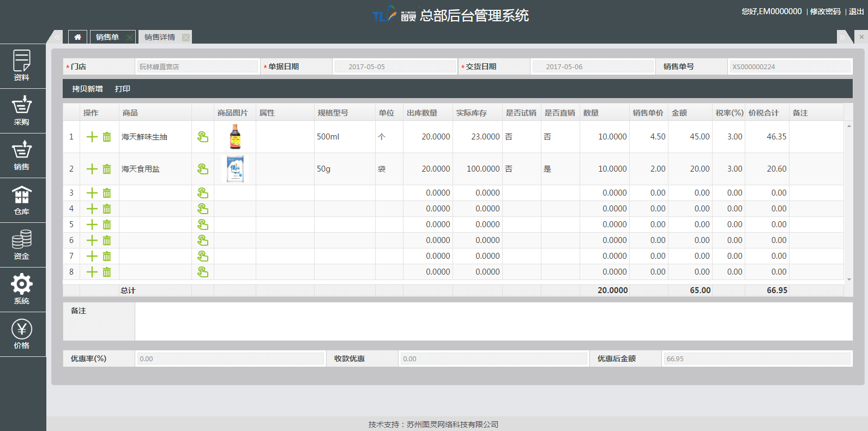This screenshot has width=868, height=431.
Task: Open the 仓库 warehouse module
Action: tap(22, 199)
